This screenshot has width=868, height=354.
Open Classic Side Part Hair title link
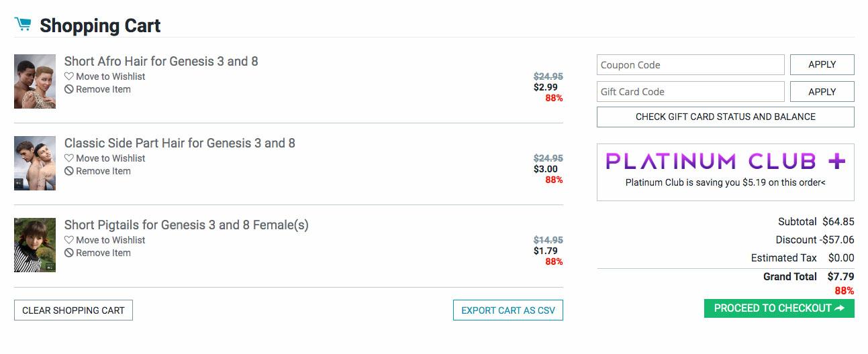pos(179,143)
